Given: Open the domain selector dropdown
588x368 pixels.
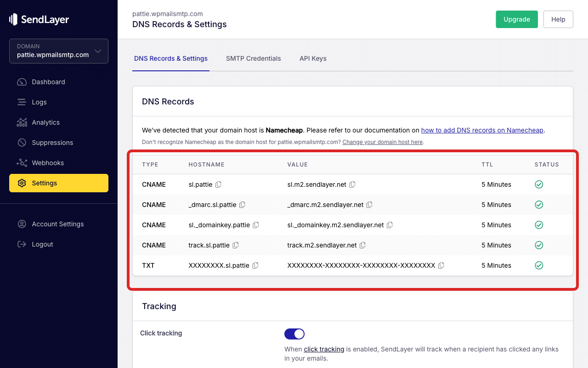Looking at the screenshot, I should 59,51.
